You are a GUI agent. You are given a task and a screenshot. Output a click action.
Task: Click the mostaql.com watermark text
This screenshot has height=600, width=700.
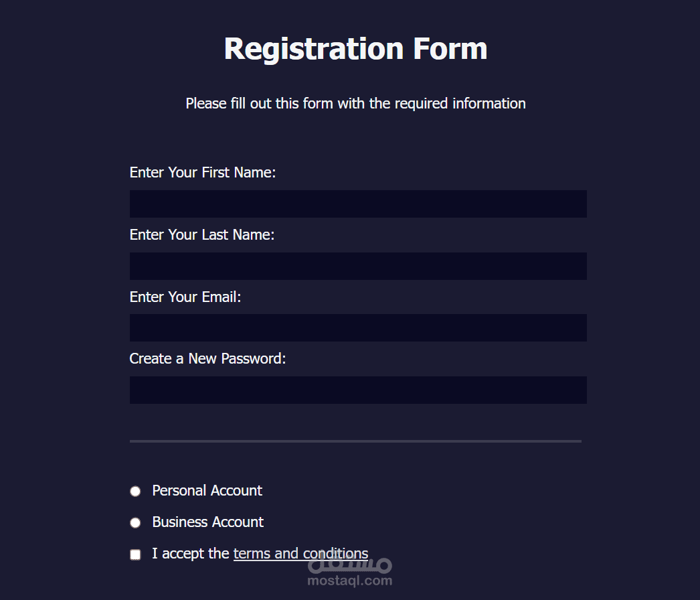[350, 581]
